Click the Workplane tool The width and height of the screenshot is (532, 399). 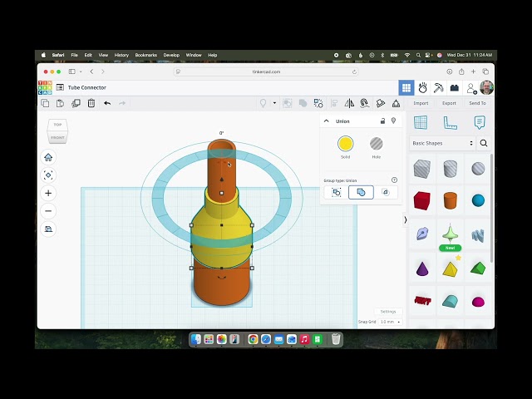pyautogui.click(x=421, y=122)
